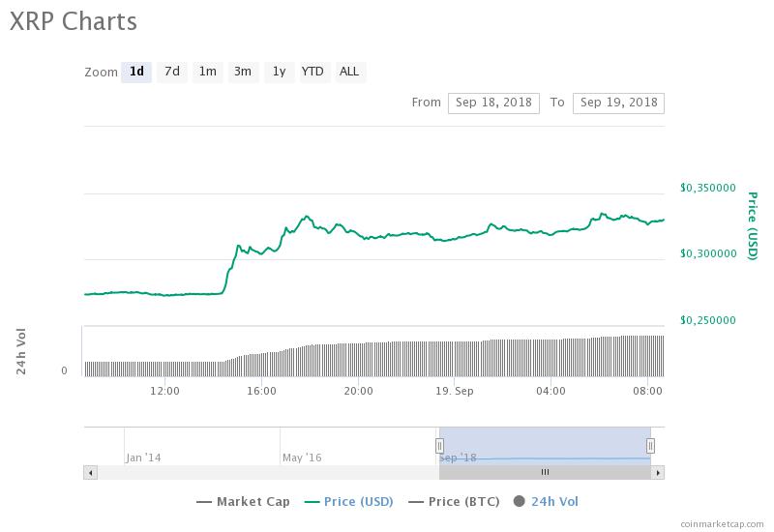Click the navigator left scroll arrow
This screenshot has width=774, height=532.
(x=91, y=472)
